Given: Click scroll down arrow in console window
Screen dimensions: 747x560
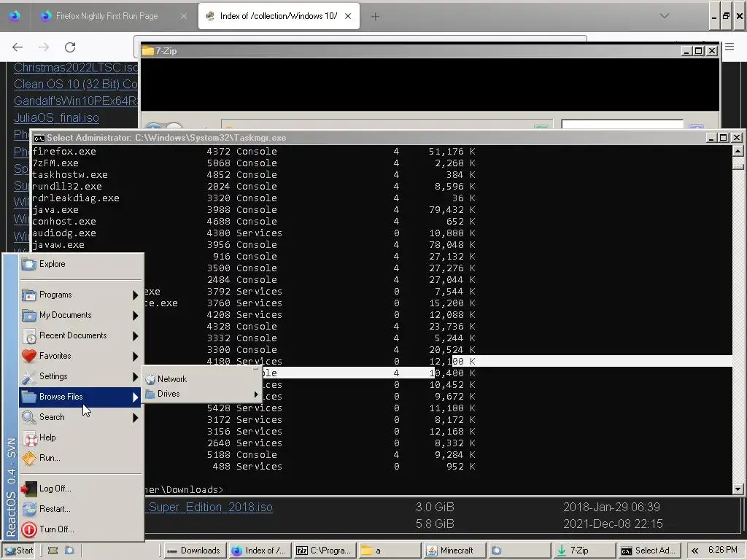Looking at the screenshot, I should click(738, 489).
